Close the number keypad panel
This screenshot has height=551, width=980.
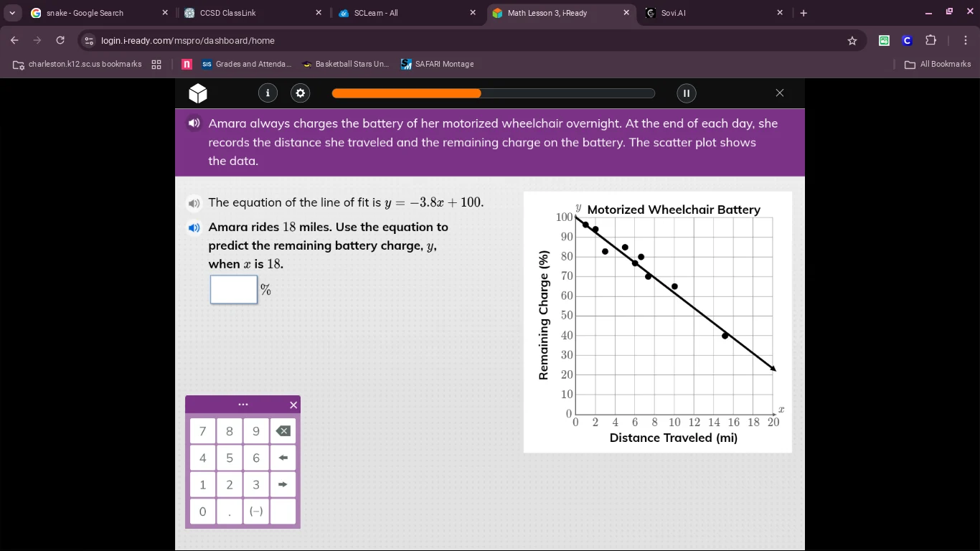coord(293,405)
